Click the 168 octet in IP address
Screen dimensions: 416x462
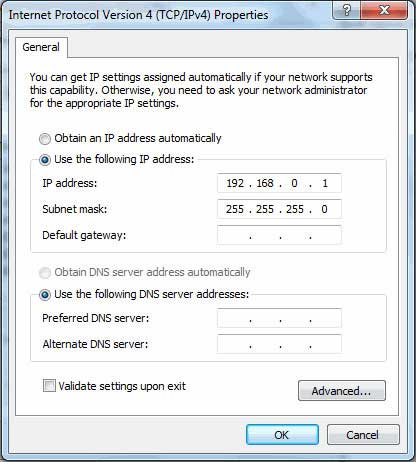pos(265,183)
